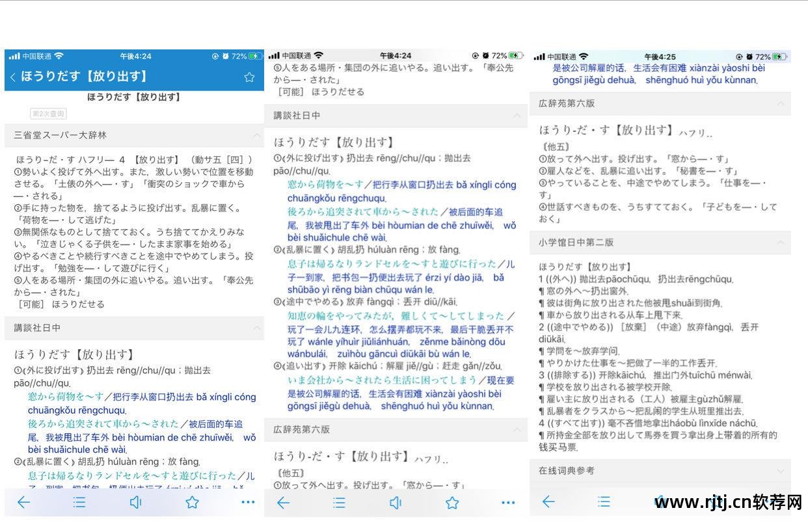Viewport: 808px width, 532px height.
Task: Open the three-dots menu in left phone's bottom toolbar
Action: pyautogui.click(x=248, y=501)
